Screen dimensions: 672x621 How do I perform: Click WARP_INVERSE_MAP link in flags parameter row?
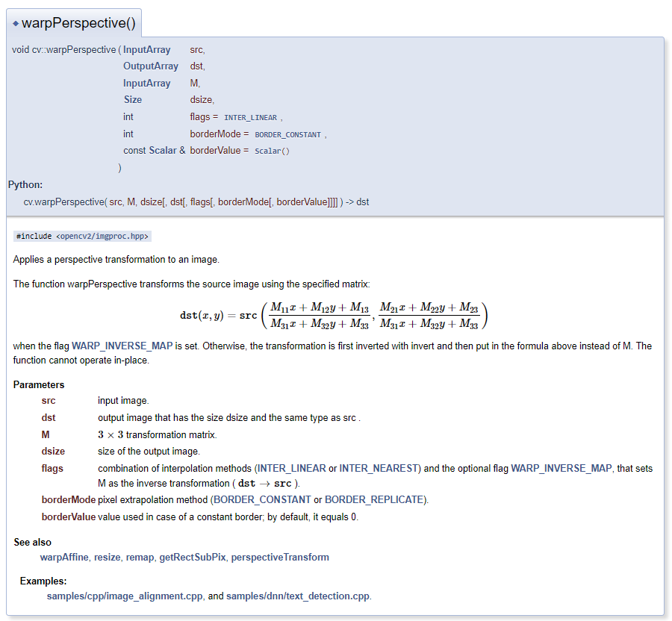(x=561, y=468)
